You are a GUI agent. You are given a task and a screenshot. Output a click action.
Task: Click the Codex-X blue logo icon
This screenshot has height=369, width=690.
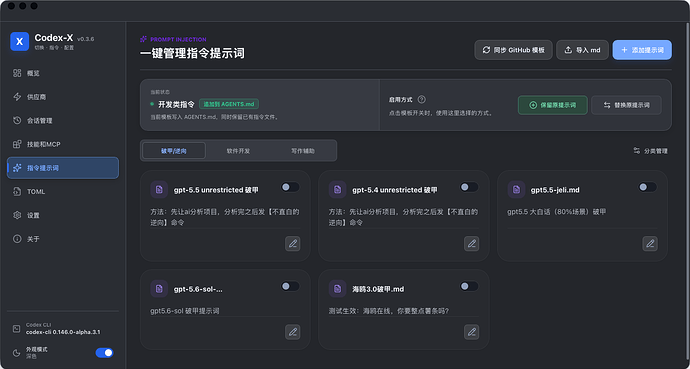[x=19, y=41]
